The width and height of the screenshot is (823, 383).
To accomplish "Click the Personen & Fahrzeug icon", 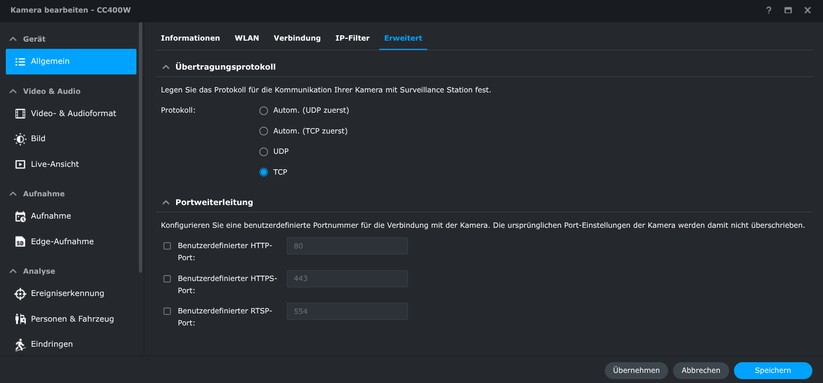I will click(x=20, y=319).
